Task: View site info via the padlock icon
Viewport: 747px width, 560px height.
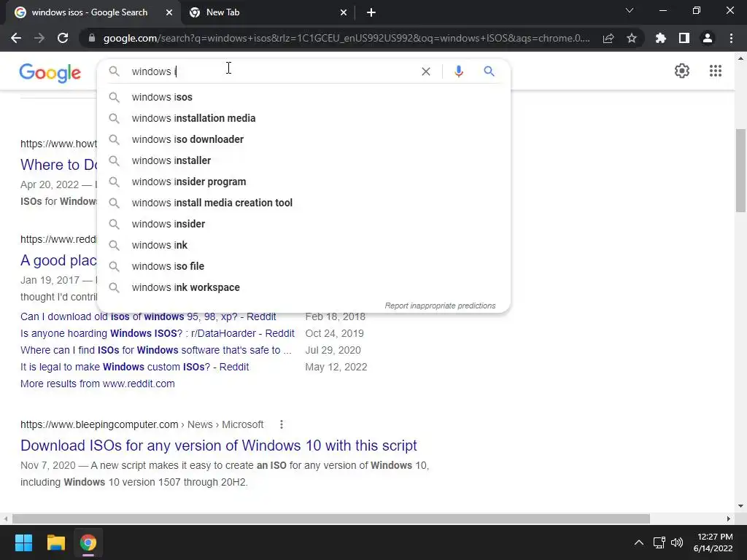Action: tap(92, 38)
